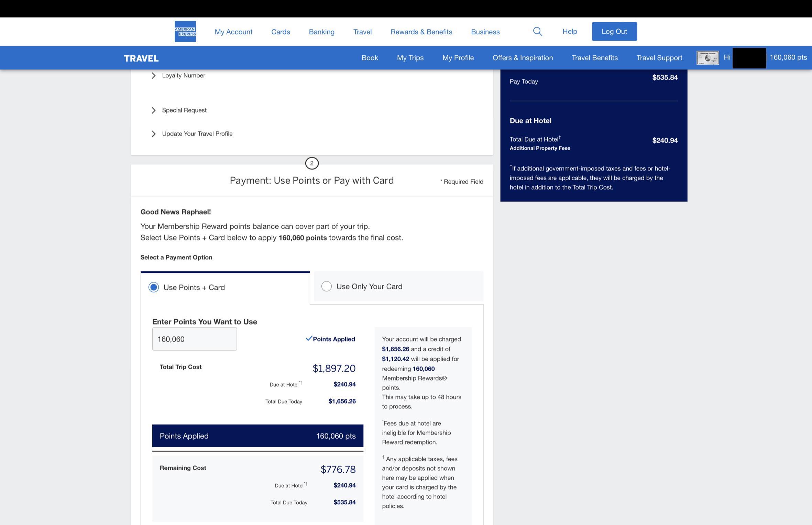Open the Book travel menu item
Screen dimensions: 812x525
[370, 58]
